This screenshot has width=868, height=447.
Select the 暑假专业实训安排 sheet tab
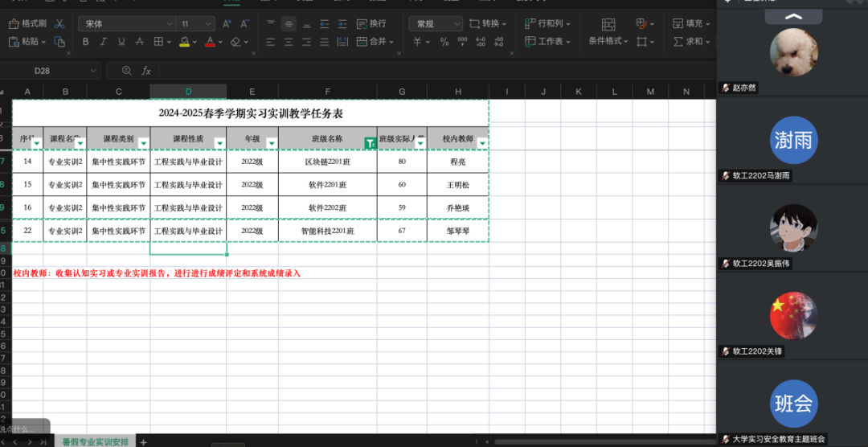tap(95, 441)
